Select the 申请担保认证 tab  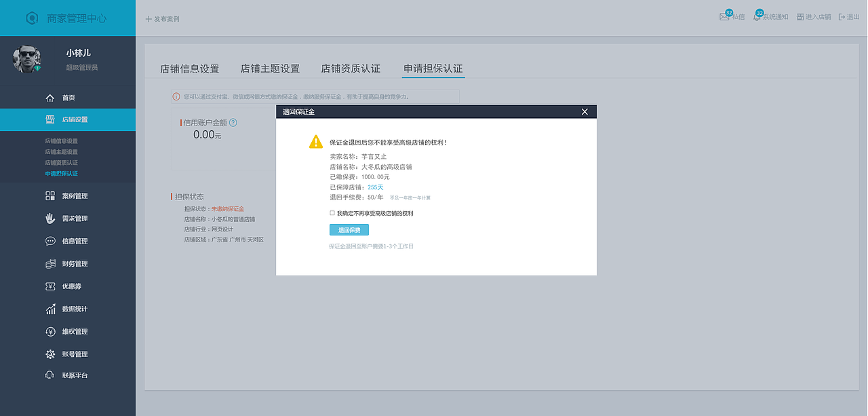pos(433,69)
